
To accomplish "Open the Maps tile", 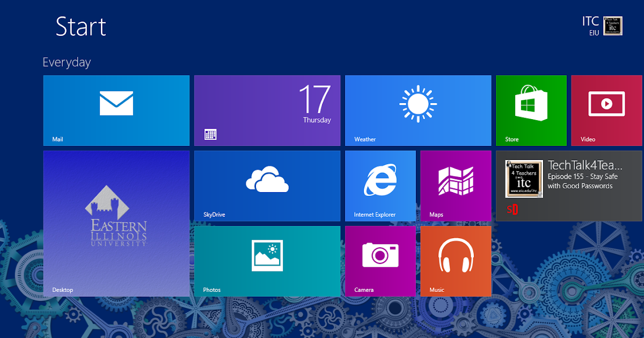I will 456,186.
